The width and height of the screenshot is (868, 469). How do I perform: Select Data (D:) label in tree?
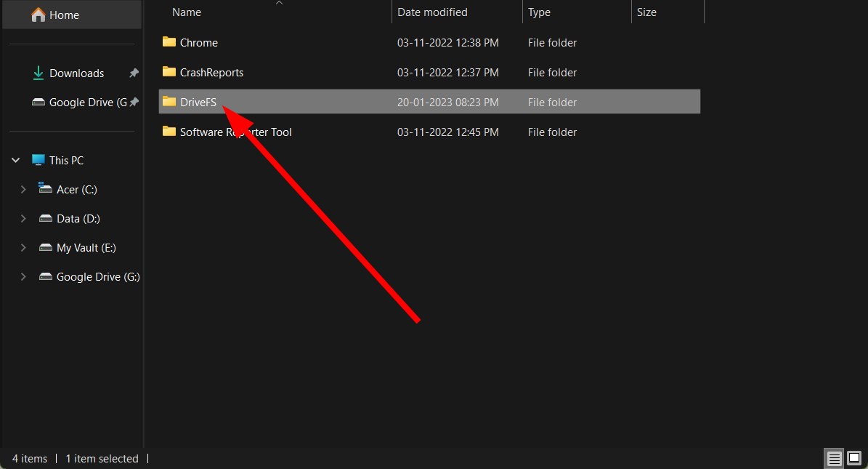click(78, 218)
